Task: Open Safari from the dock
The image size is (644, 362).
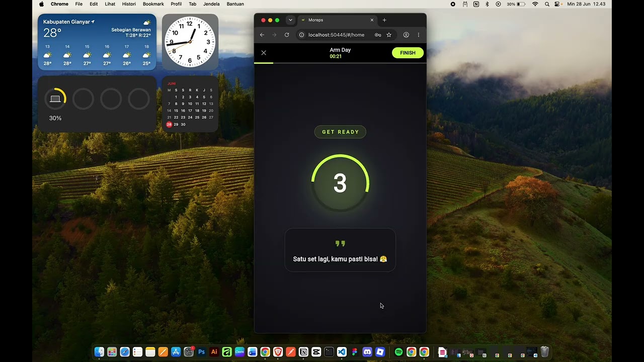Action: [x=125, y=352]
